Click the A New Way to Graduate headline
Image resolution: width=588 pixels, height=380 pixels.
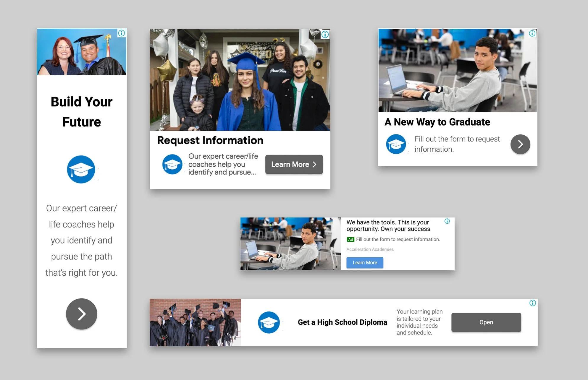[x=437, y=122]
